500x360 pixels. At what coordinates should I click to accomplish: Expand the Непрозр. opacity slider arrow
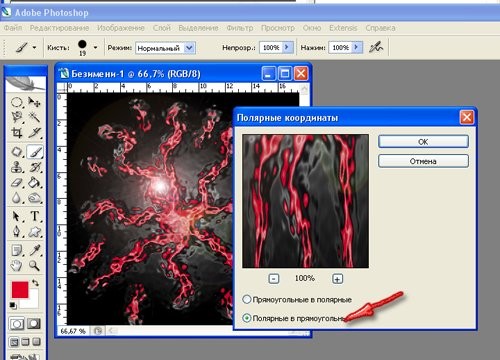tap(287, 48)
